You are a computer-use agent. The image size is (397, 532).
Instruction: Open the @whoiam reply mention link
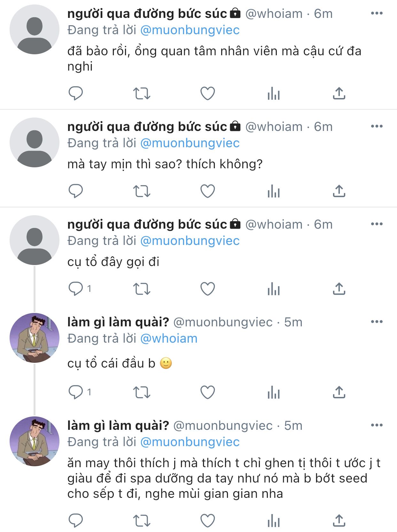(x=169, y=338)
